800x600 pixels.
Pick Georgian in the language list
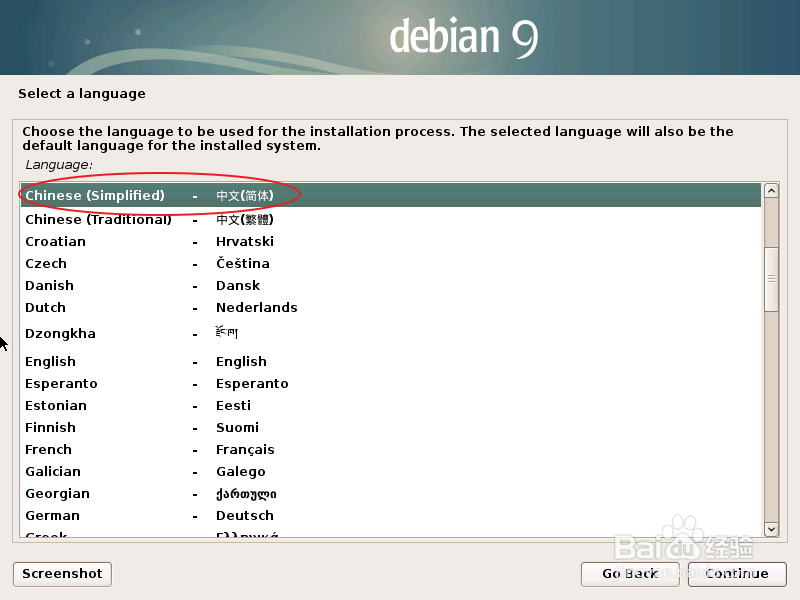[391, 493]
